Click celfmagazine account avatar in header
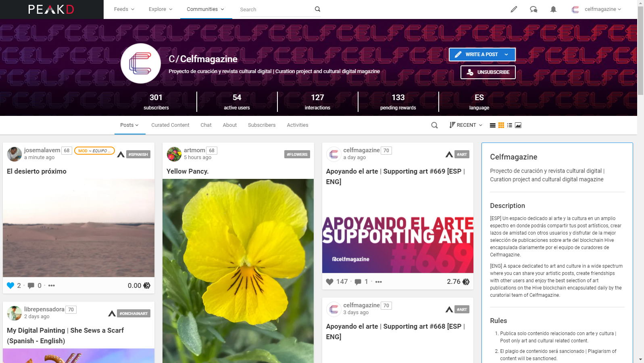The width and height of the screenshot is (644, 363). 575,9
